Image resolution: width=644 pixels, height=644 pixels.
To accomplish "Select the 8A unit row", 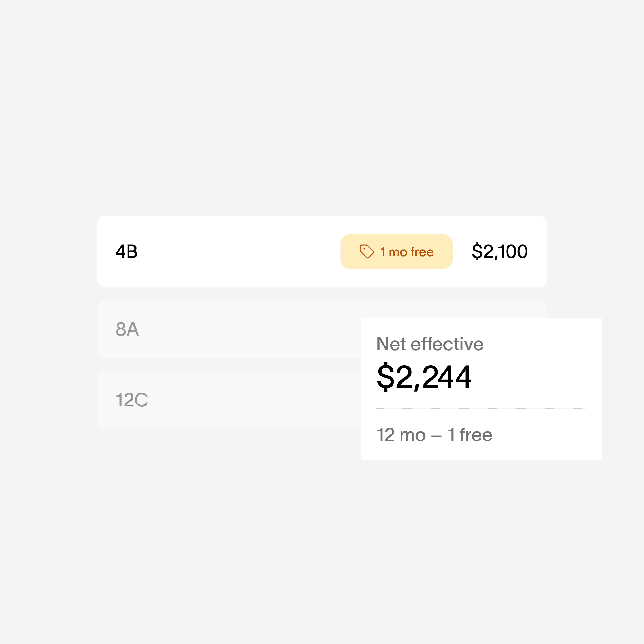I will click(228, 329).
